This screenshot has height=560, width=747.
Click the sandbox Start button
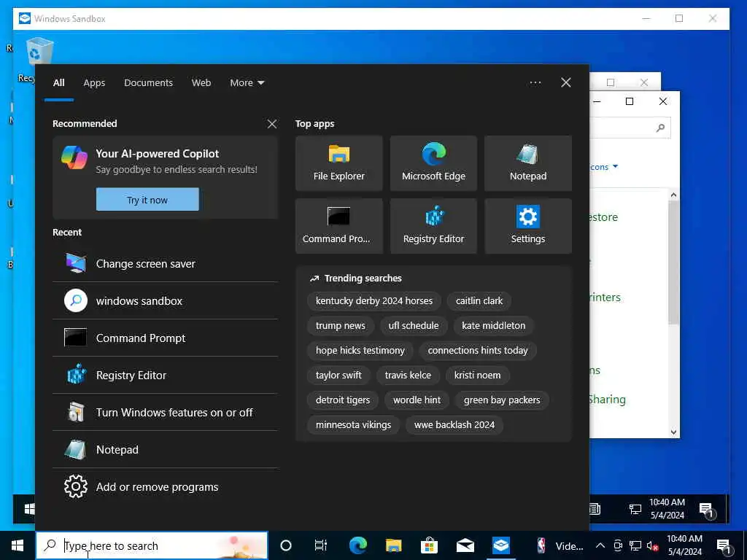[x=28, y=509]
